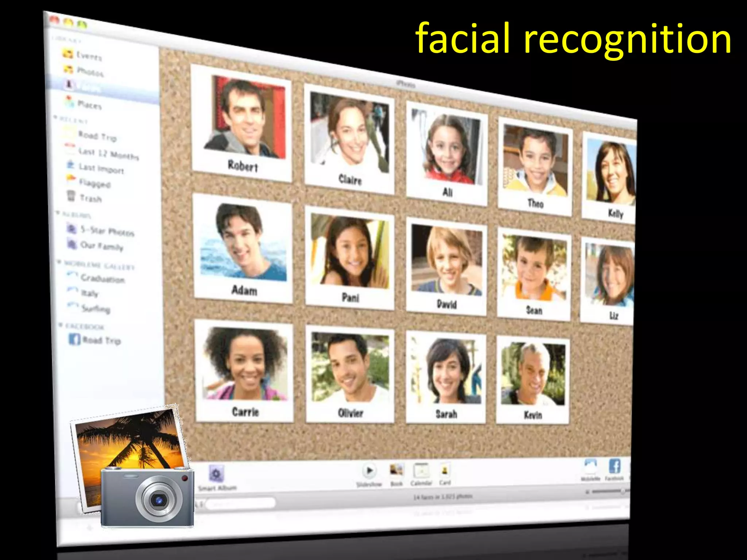Image resolution: width=747 pixels, height=560 pixels.
Task: Open Sean's face photo
Action: click(535, 268)
